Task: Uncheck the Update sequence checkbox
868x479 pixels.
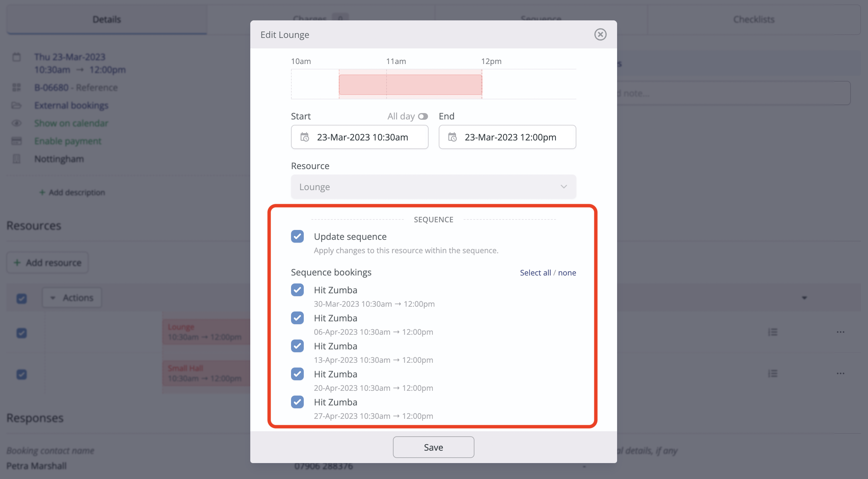Action: point(297,236)
